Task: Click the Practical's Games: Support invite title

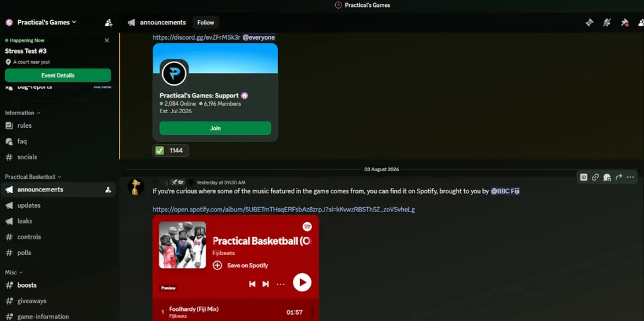Action: (199, 95)
